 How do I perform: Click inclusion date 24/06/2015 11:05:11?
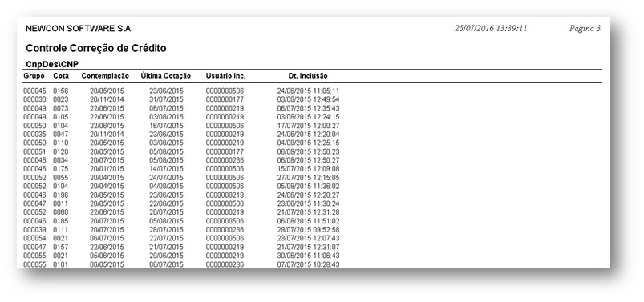pyautogui.click(x=308, y=91)
